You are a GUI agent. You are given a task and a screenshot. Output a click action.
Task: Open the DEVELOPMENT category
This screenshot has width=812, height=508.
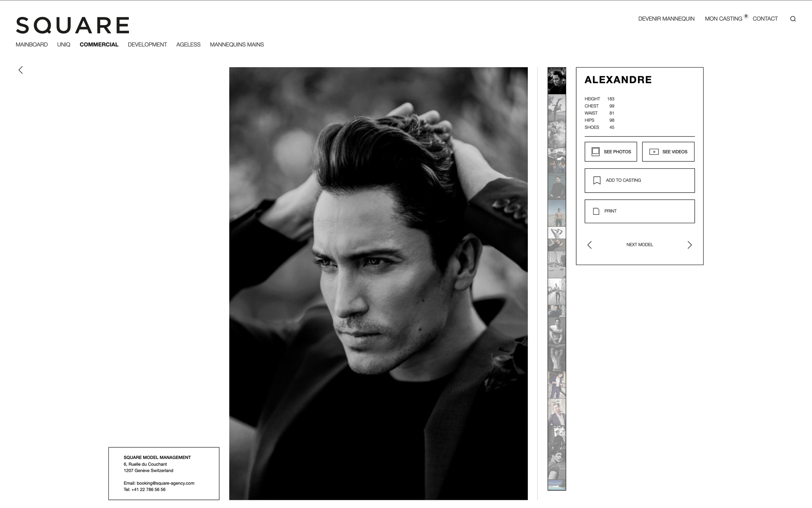[147, 44]
